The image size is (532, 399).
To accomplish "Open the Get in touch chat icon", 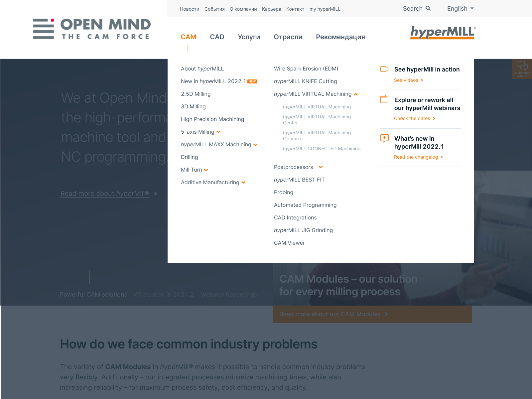I will (x=522, y=69).
